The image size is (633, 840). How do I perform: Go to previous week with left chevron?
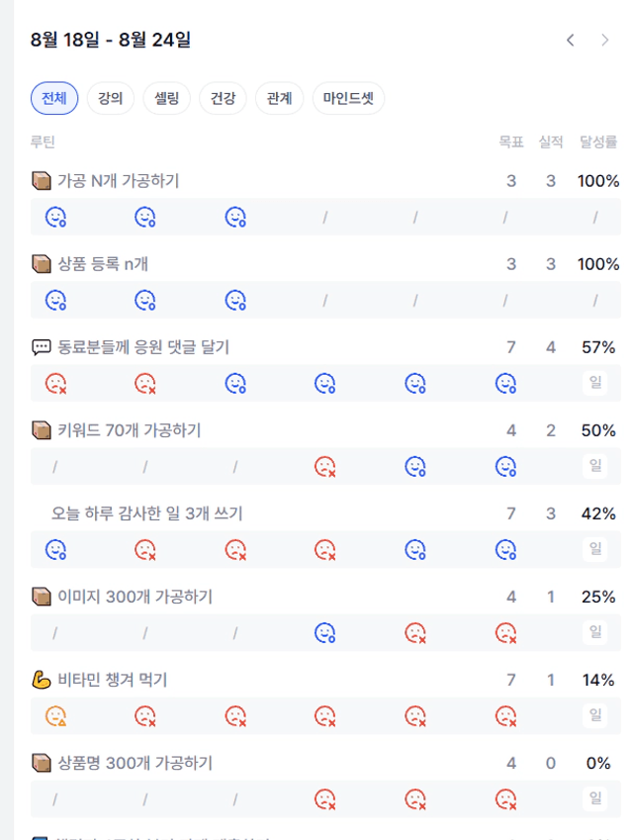[571, 41]
